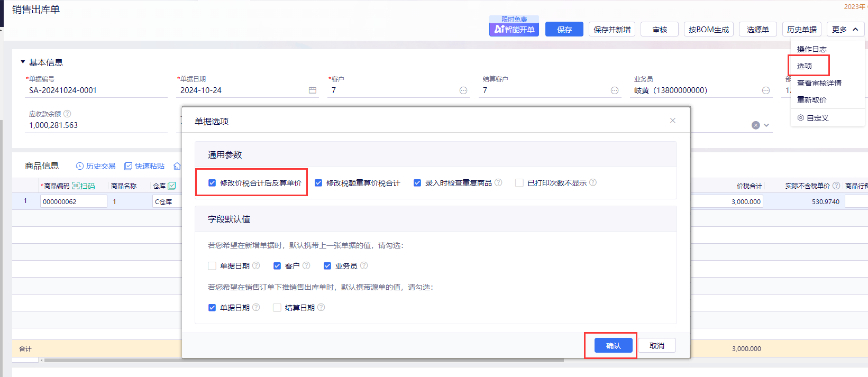Click the 历史单据 button
Viewport: 868px width, 377px height.
tap(802, 29)
